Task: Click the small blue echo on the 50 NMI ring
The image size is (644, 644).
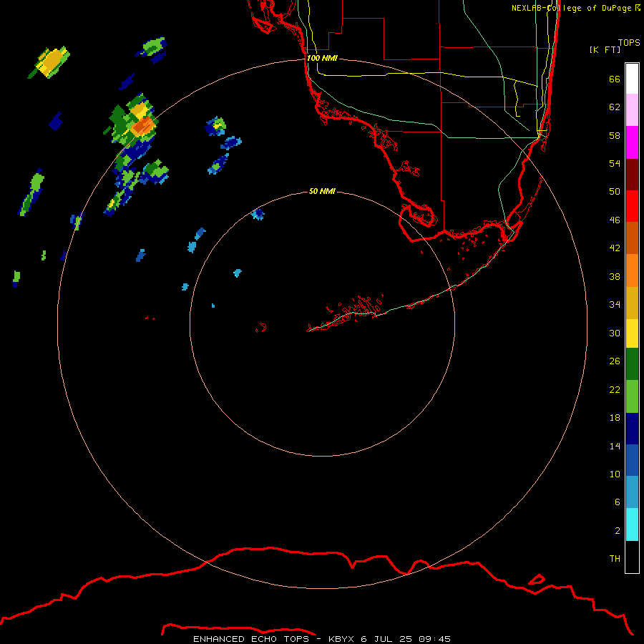Action: pyautogui.click(x=258, y=214)
